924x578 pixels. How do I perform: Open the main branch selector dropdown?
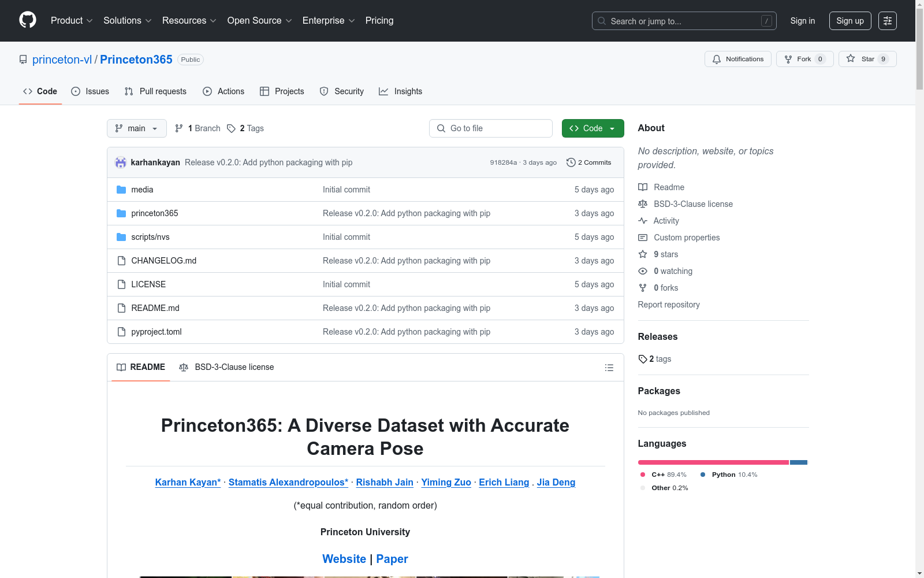point(137,128)
